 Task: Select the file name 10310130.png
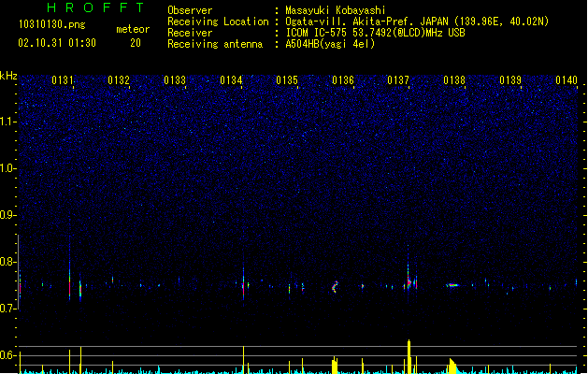pos(51,24)
